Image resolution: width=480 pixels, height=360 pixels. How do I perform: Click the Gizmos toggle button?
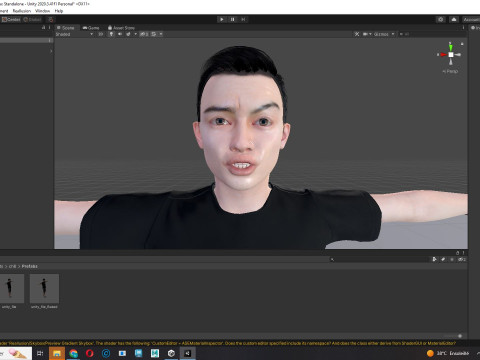tap(381, 34)
